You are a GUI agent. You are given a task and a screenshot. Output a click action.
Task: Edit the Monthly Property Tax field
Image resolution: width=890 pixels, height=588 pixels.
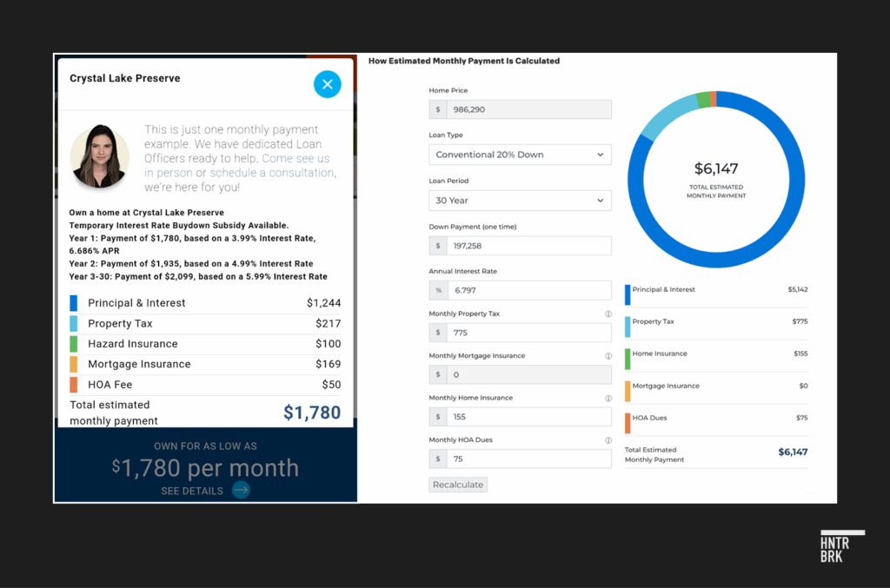pyautogui.click(x=528, y=333)
